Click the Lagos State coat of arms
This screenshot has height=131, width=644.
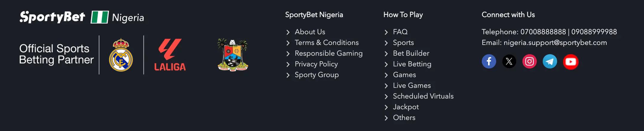(x=233, y=55)
